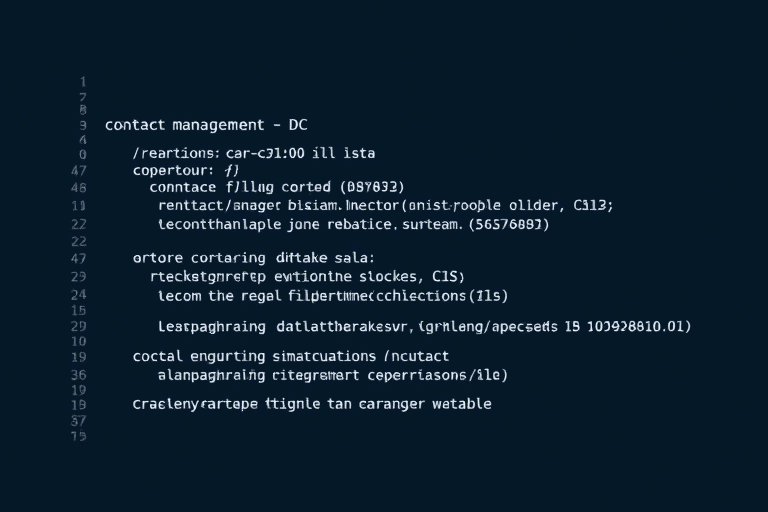Click gutter line number 22
This screenshot has height=512, width=768.
(x=80, y=225)
